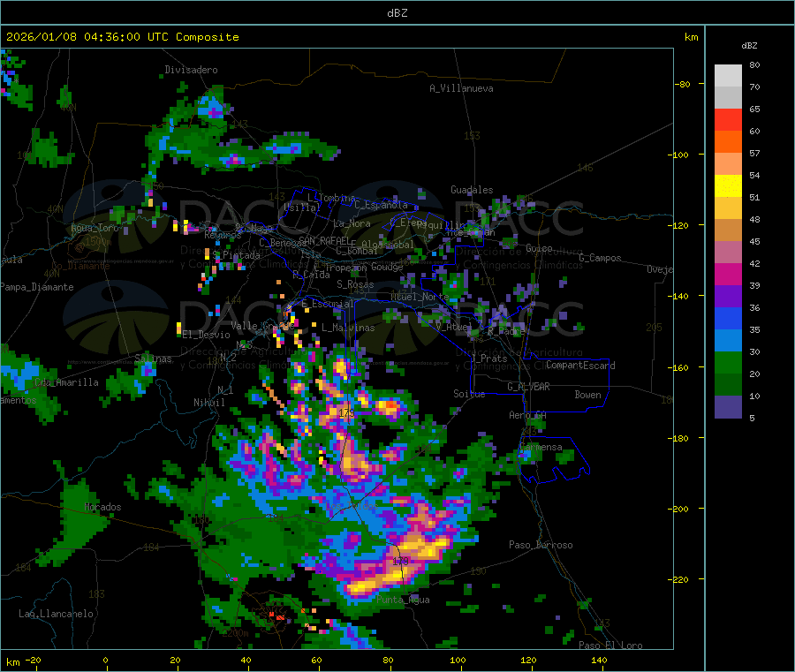Click the Paso_El_Loro label
This screenshot has width=795, height=672.
pos(611,646)
